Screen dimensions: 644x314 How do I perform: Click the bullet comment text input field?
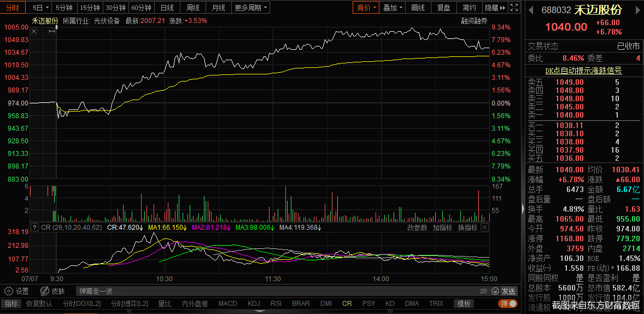click(x=273, y=292)
